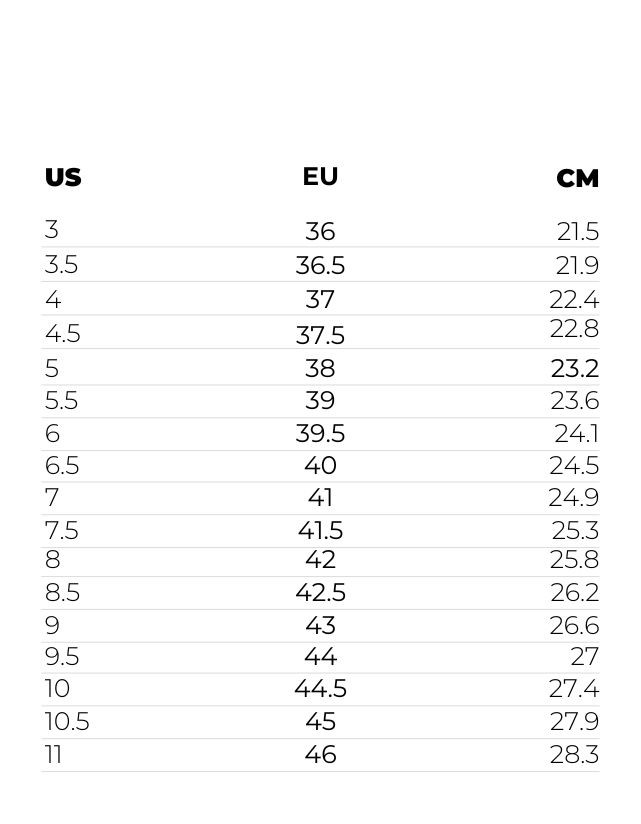Select US size 8 cell

53,559
